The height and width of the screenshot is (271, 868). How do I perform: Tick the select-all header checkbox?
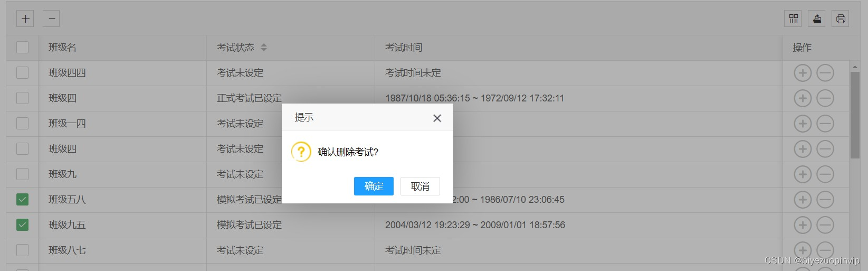coord(22,47)
